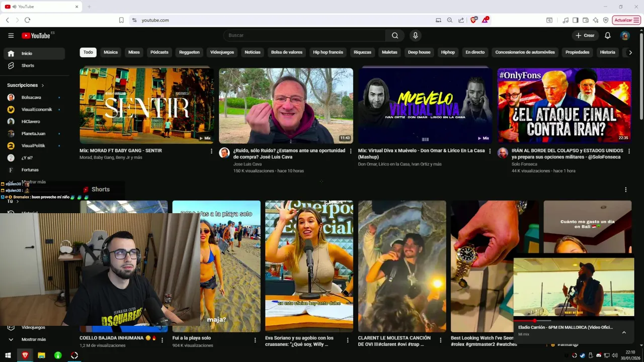The image size is (644, 362).
Task: Open a new browser tab
Action: click(89, 7)
